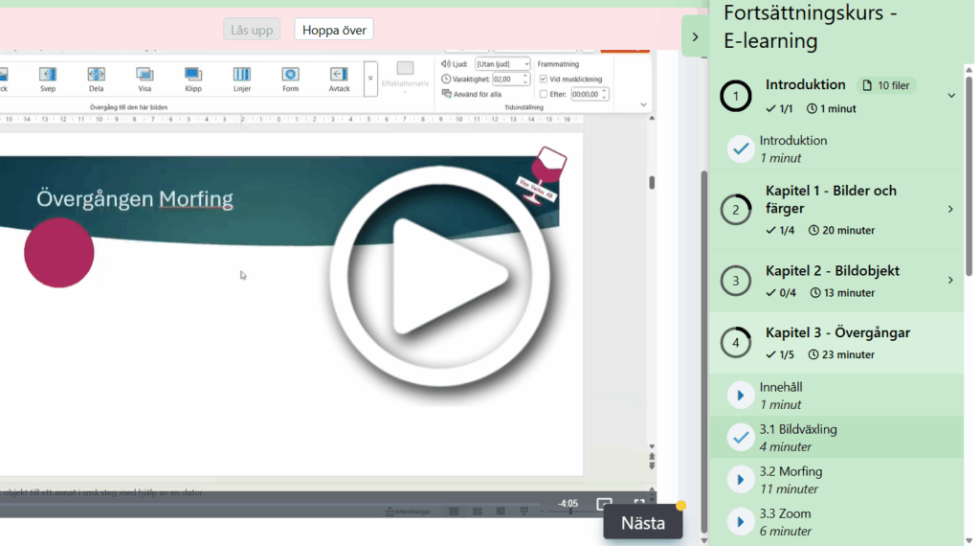Click the Hoppa över button
This screenshot has width=980, height=546.
coord(334,30)
